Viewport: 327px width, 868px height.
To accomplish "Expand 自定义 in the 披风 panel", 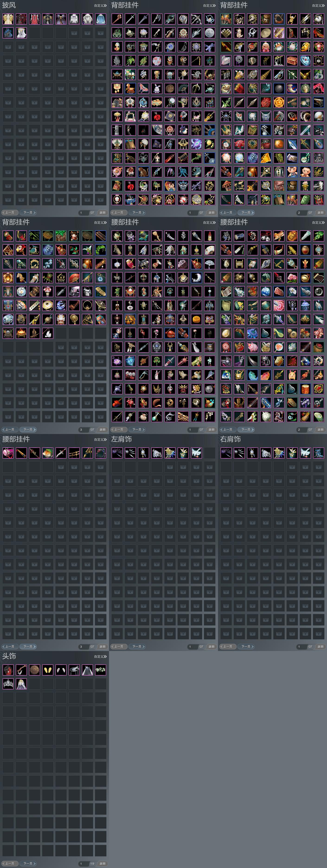I will 100,5.
